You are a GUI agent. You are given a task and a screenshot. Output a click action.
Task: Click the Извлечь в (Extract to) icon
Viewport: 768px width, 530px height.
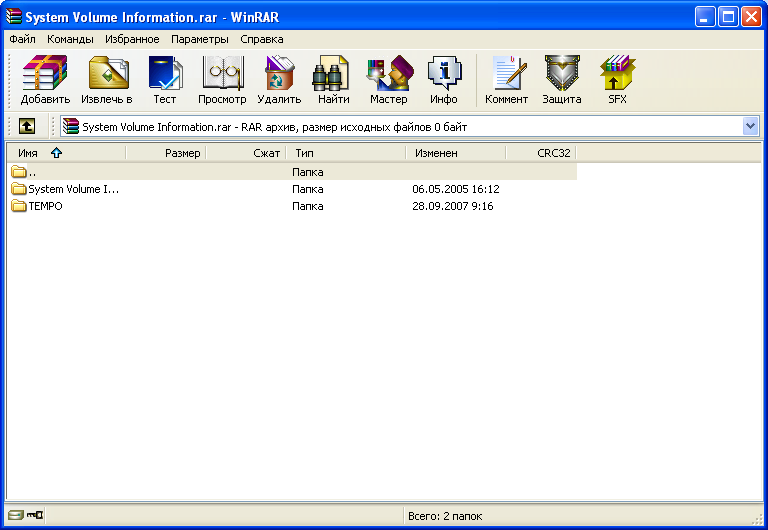pos(108,73)
